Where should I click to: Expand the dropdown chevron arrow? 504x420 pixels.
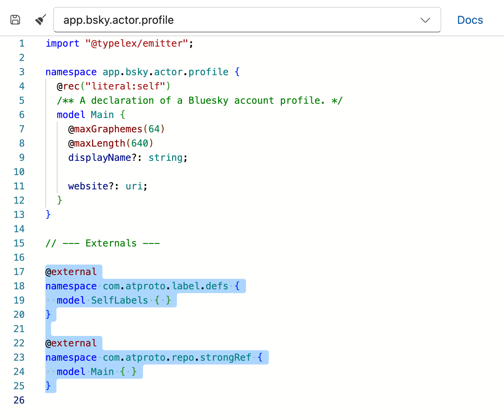(x=425, y=20)
